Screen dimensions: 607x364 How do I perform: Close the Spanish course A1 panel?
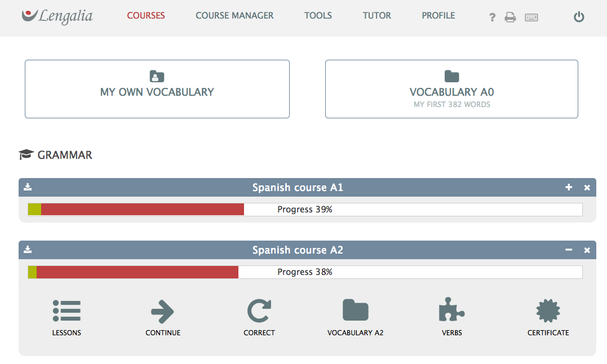[x=587, y=188]
